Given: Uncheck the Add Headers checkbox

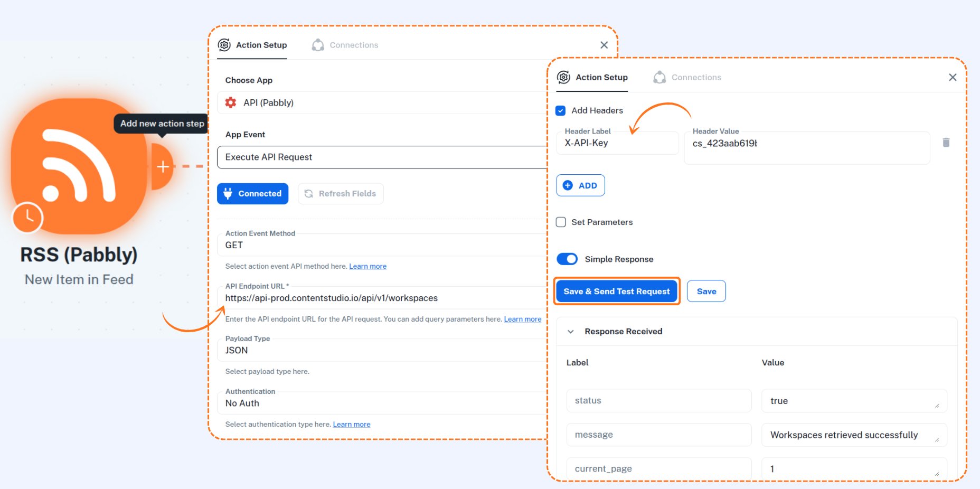Looking at the screenshot, I should (561, 110).
